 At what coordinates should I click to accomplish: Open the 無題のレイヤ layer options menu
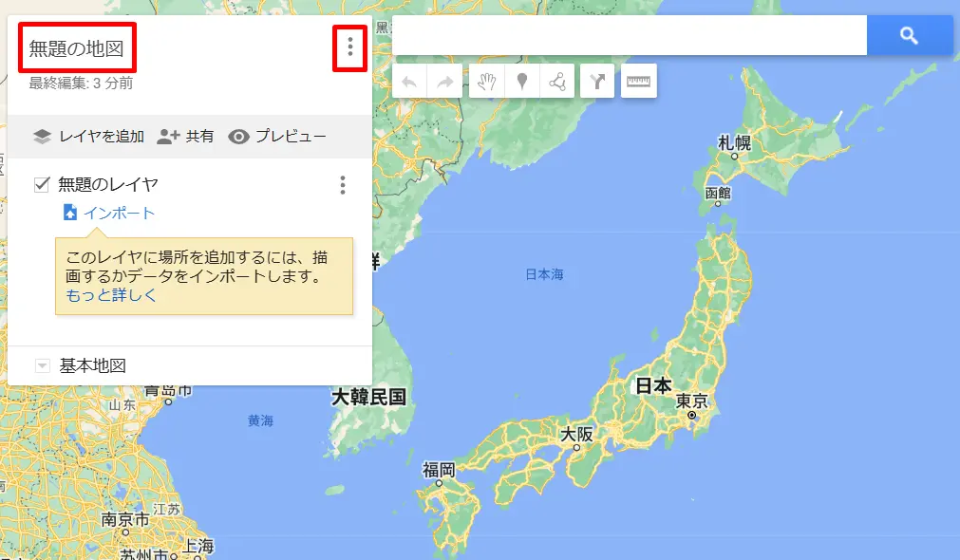pyautogui.click(x=343, y=185)
